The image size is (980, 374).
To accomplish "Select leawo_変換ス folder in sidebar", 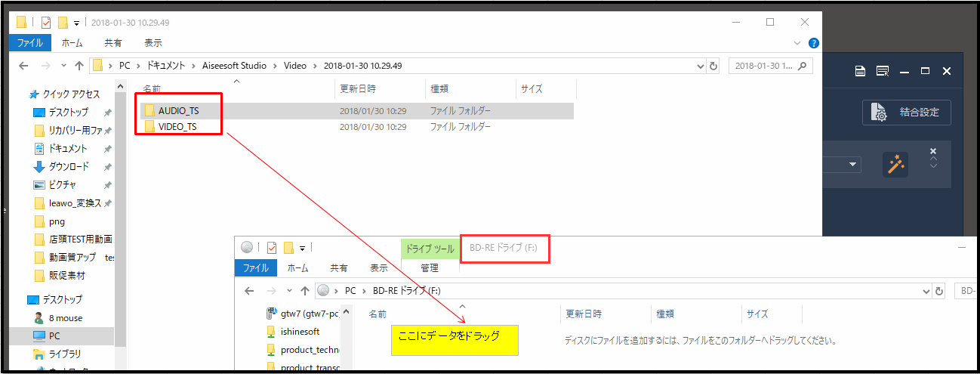I will point(69,203).
